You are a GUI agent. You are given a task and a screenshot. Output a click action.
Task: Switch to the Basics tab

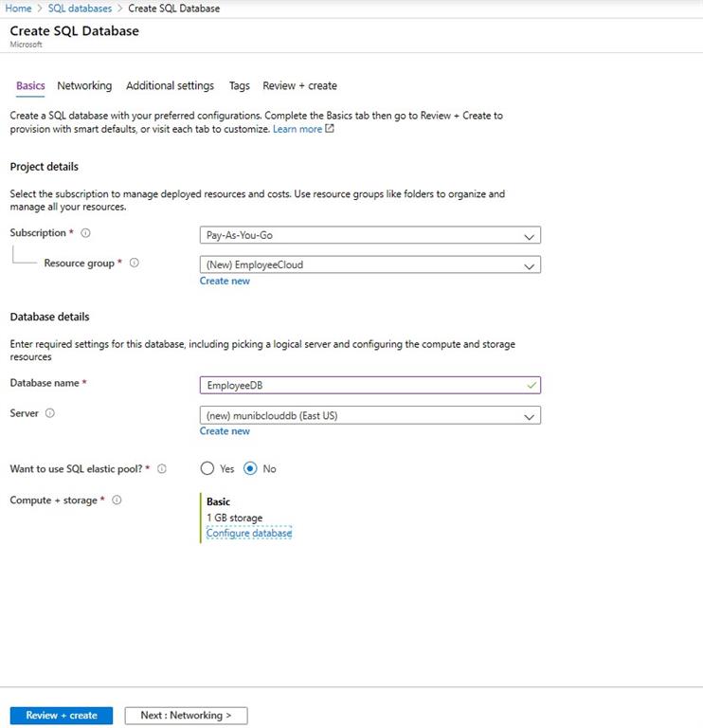point(30,86)
